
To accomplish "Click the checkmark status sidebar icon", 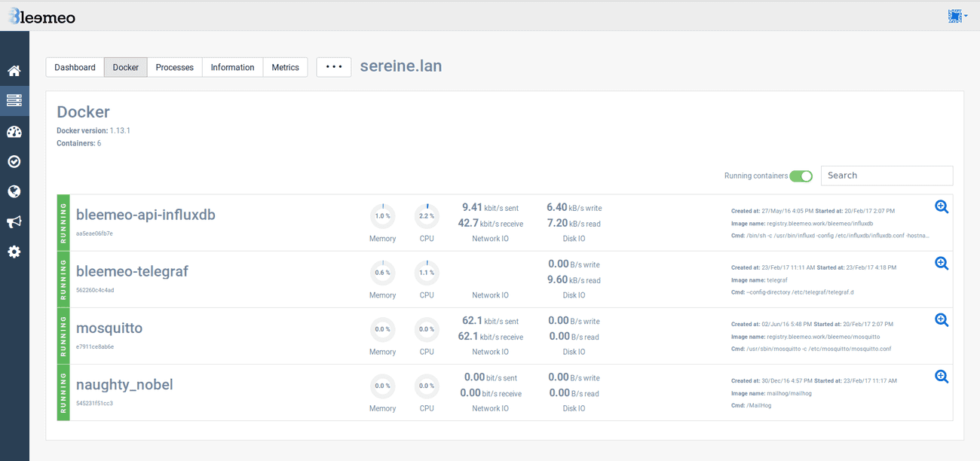I will (x=14, y=161).
